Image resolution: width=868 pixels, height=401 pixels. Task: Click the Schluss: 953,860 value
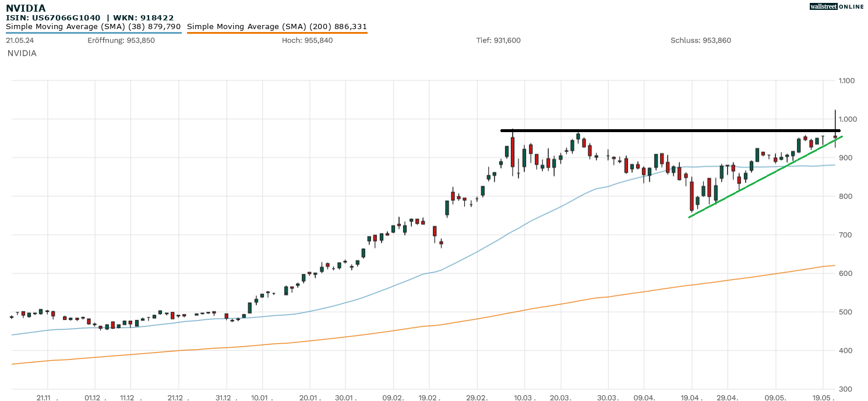click(x=701, y=40)
